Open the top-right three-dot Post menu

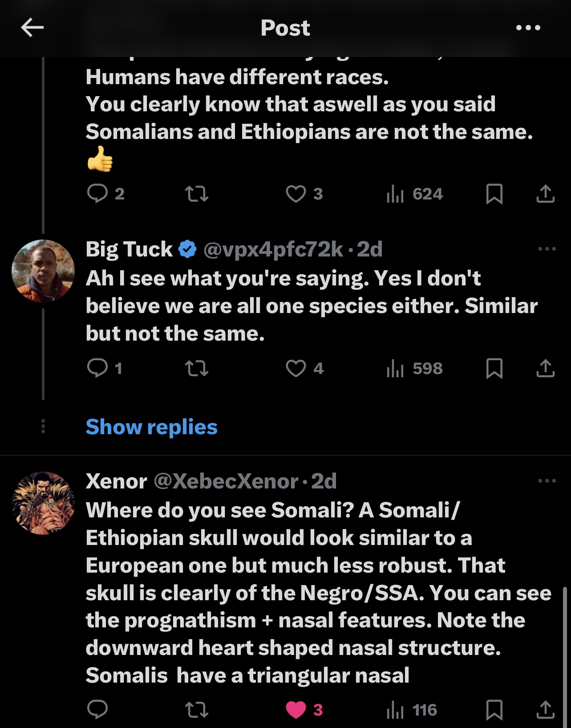(528, 28)
